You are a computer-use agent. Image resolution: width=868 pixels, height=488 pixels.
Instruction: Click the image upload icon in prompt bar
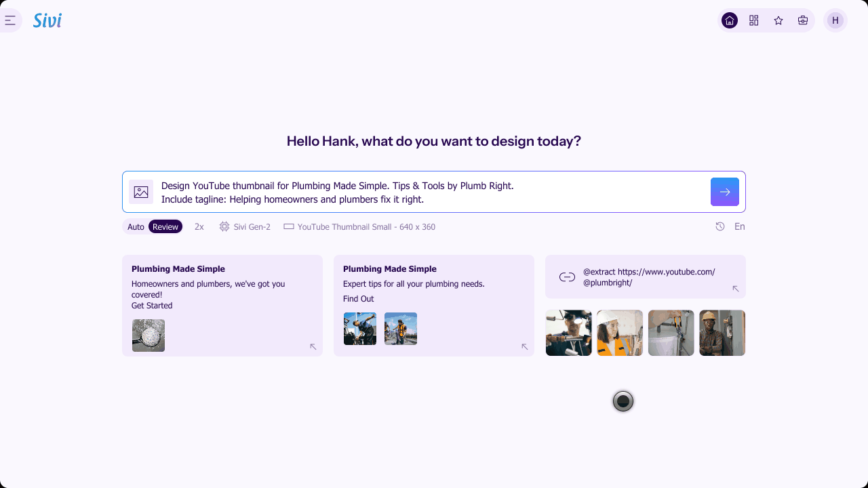point(140,192)
